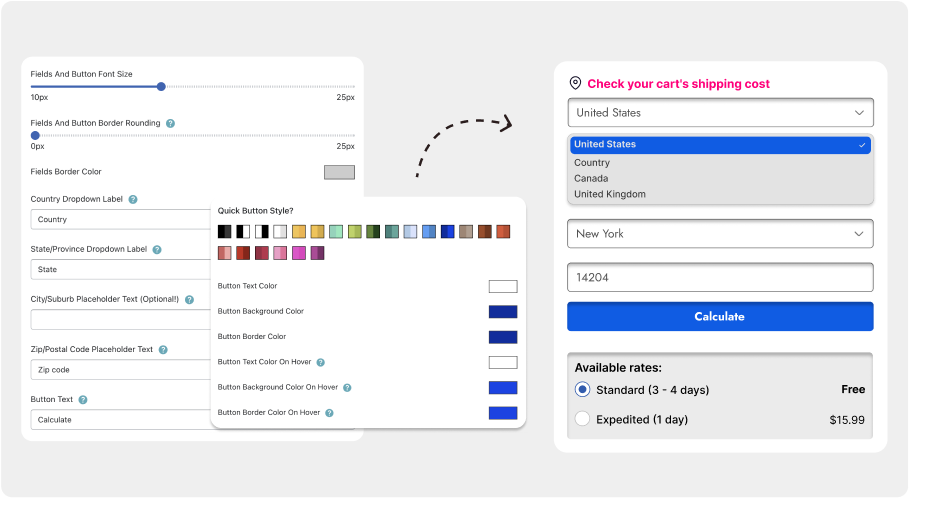
Task: Choose the tan beige quick button style
Action: click(466, 232)
